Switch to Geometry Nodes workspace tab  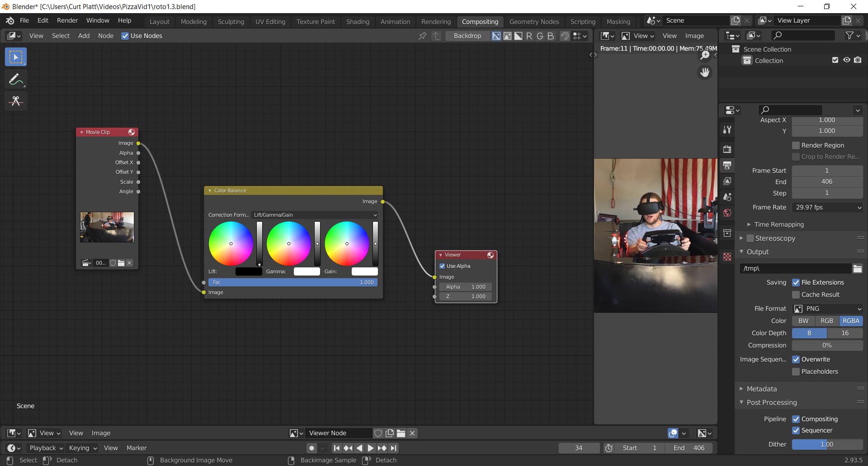pyautogui.click(x=534, y=21)
